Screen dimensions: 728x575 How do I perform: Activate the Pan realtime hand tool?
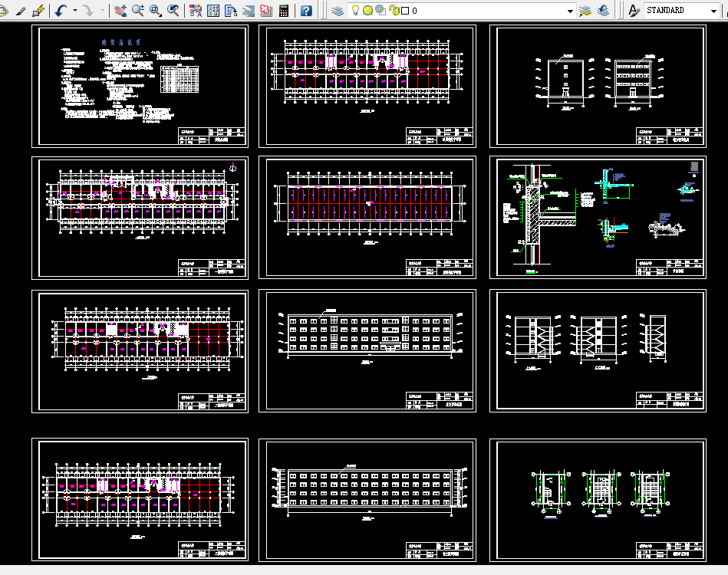(x=120, y=10)
